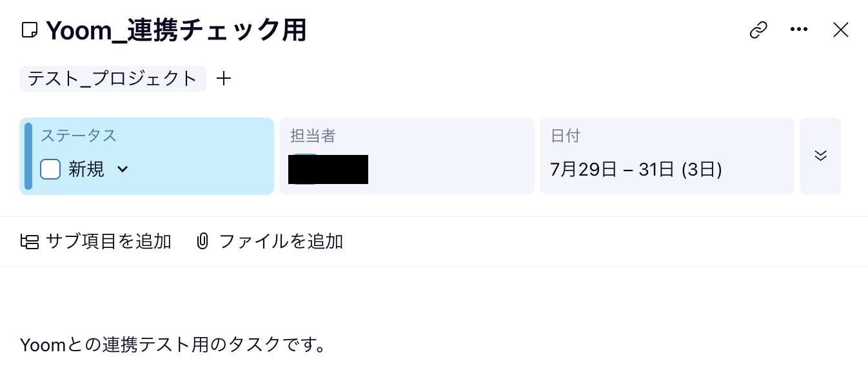868x390 pixels.
Task: Click the 7月29日 – 31日 date value
Action: coord(636,170)
